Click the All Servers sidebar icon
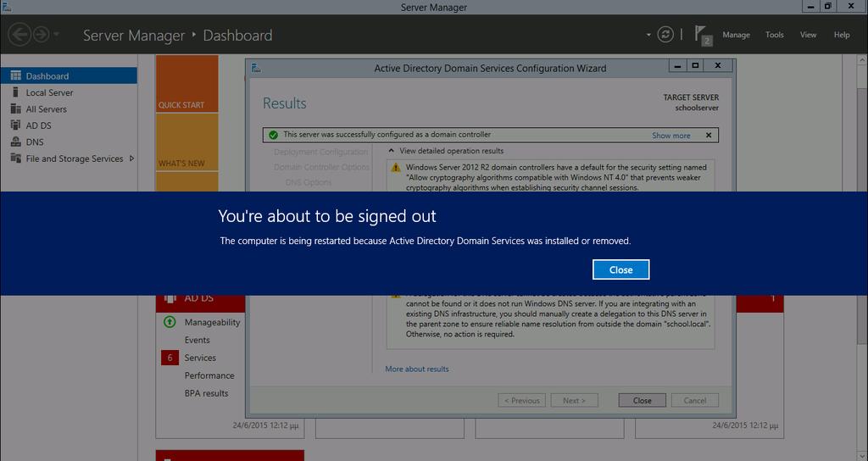The image size is (868, 461). tap(15, 109)
